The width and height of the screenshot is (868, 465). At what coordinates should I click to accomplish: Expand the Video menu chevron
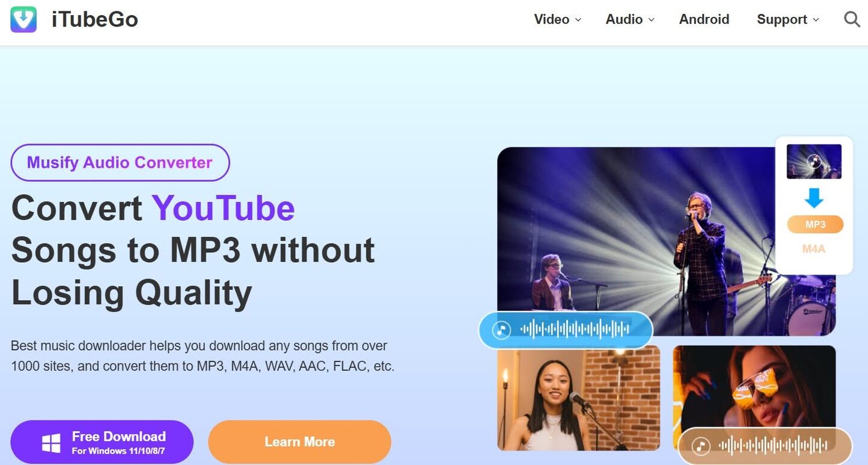[x=578, y=20]
